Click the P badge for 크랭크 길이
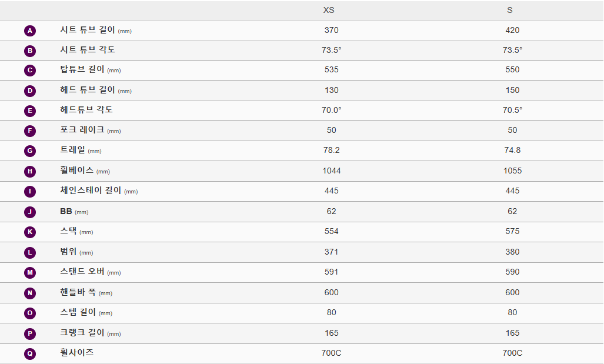 30,334
